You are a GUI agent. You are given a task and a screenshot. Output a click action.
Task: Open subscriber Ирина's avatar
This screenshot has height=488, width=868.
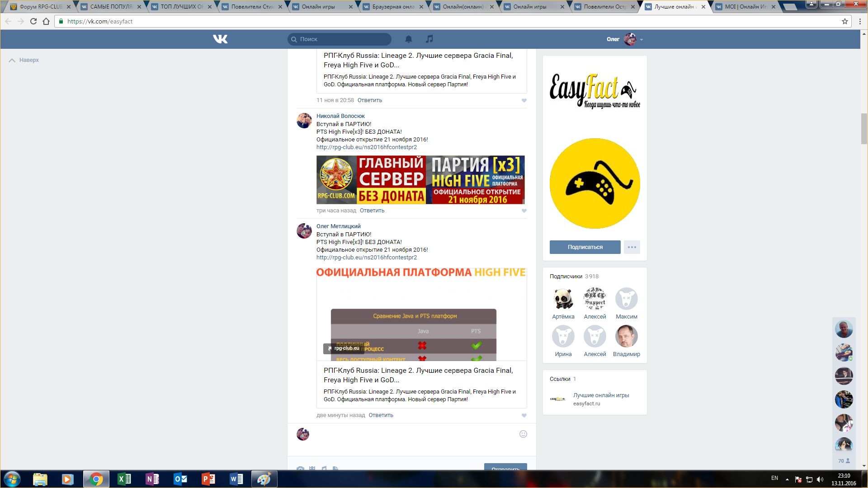tap(563, 336)
